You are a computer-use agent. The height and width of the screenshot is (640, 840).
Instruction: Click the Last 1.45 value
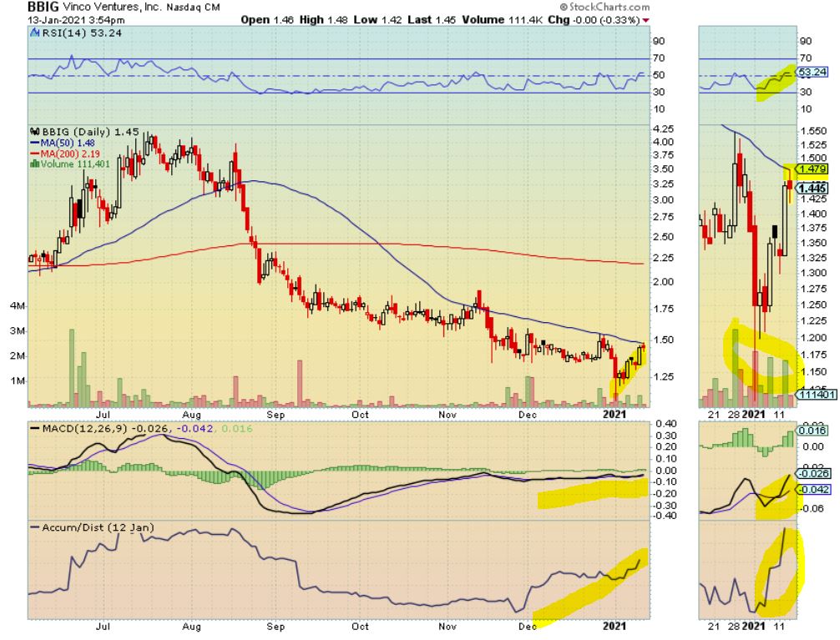point(432,20)
